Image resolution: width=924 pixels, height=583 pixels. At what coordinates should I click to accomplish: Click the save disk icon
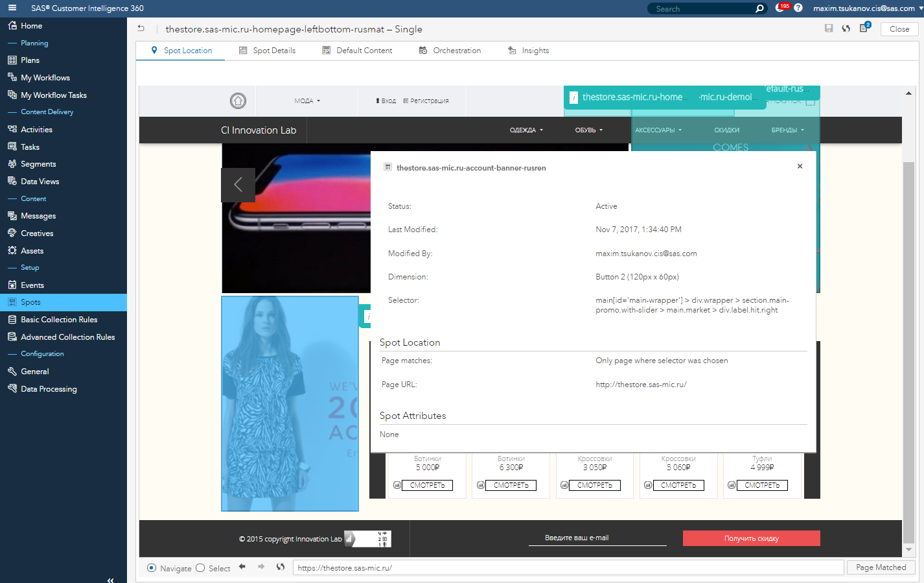(829, 29)
